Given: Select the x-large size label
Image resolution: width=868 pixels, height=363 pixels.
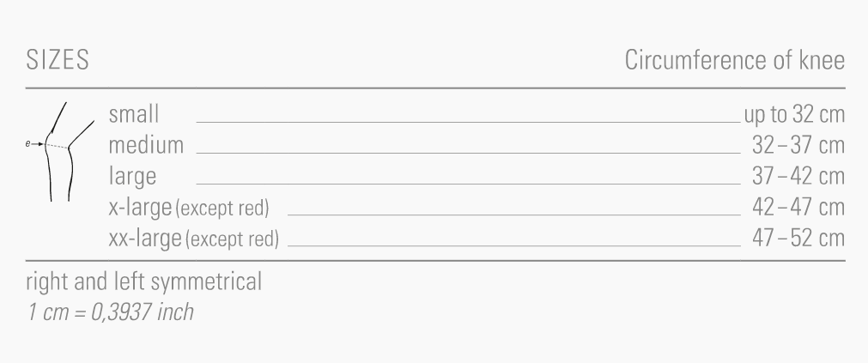Looking at the screenshot, I should point(141,208).
